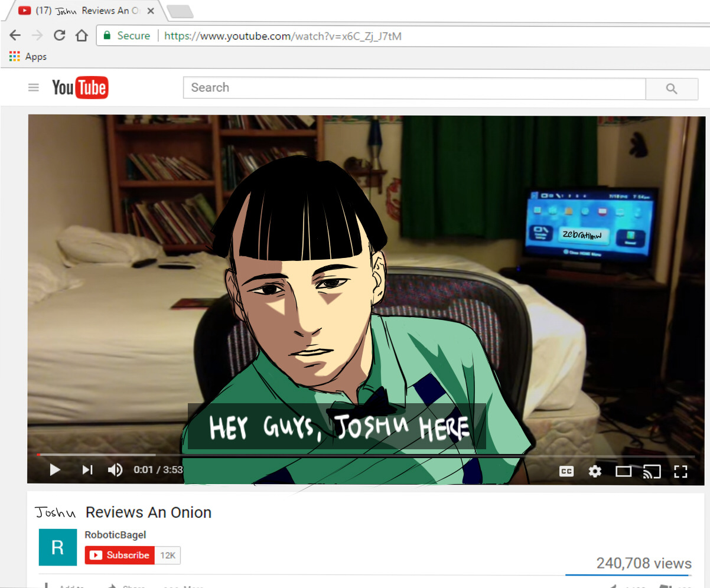
Task: Subscribe to RoboticBagel channel
Action: 120,556
